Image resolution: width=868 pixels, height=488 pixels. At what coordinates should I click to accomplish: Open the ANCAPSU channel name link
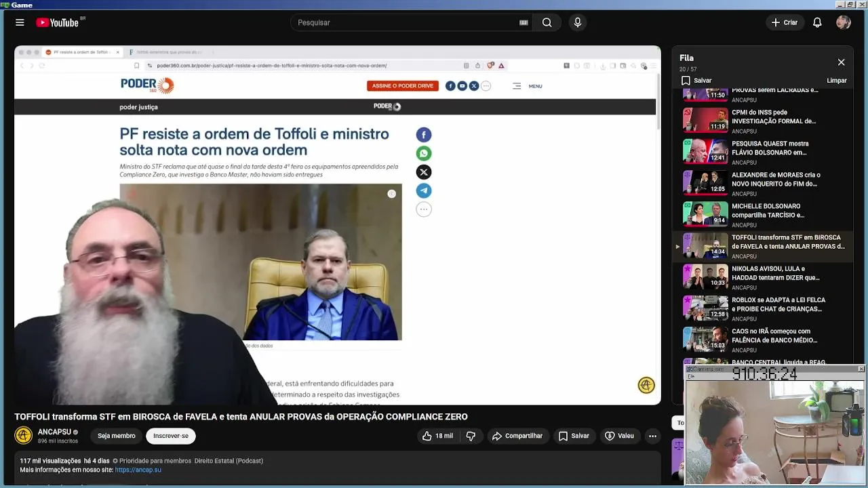(54, 432)
